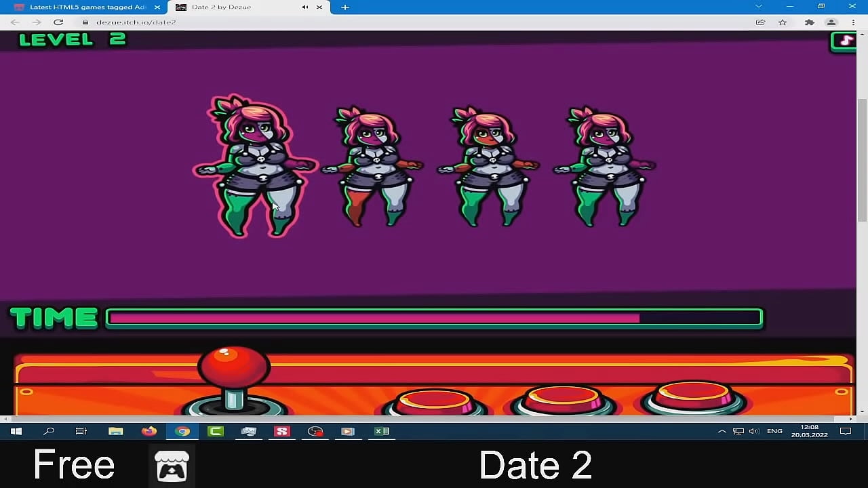Screen dimensions: 868x488
Task: Launch OBS Studio from the taskbar
Action: click(315, 431)
